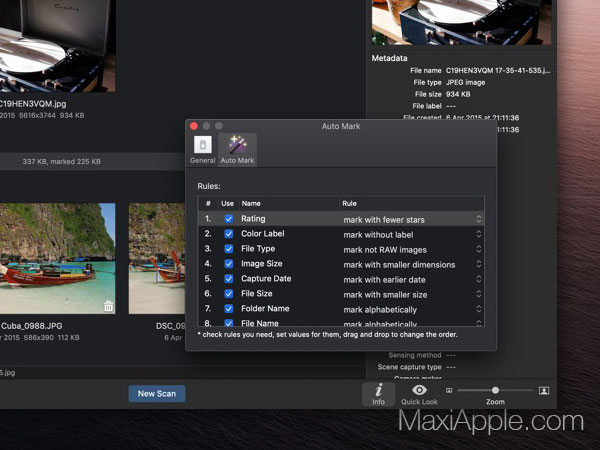
Task: Select the Auto Mark magic wand tab
Action: point(237,150)
